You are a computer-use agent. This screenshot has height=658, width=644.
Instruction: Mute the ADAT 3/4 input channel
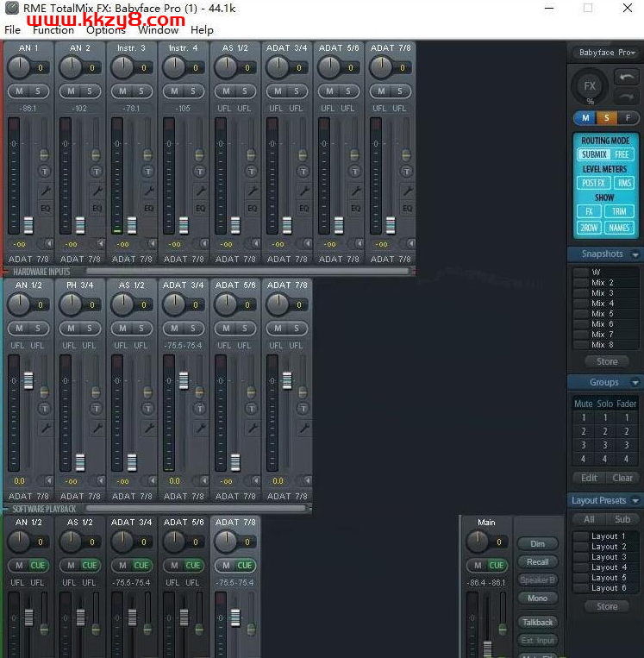278,91
